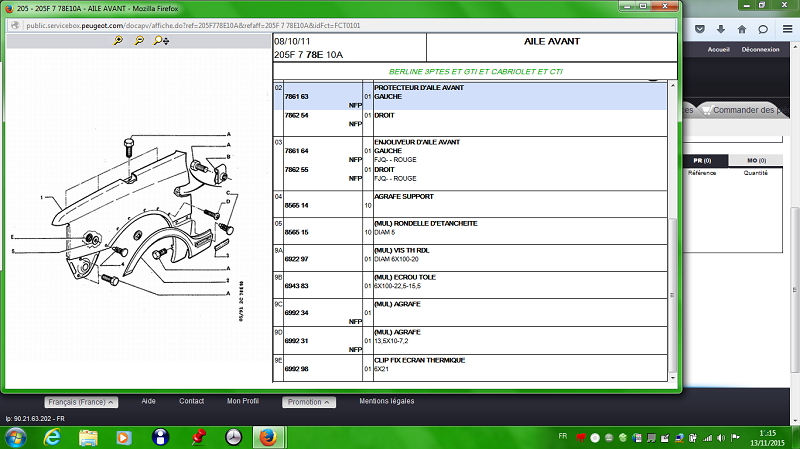Switch to the MO (0) tab
The width and height of the screenshot is (800, 449).
click(756, 160)
